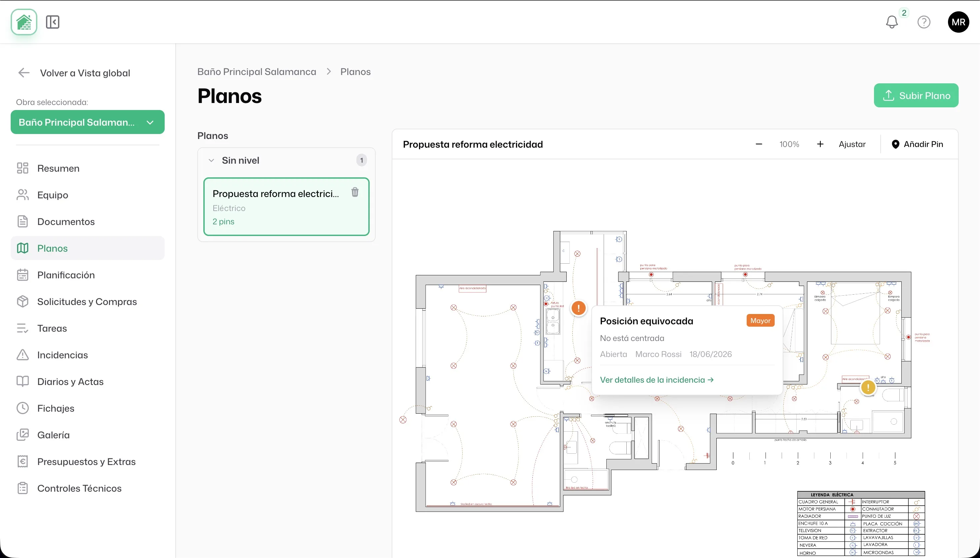Viewport: 980px width, 558px height.
Task: Click the Propuesta reforma electricidad viewer title
Action: click(x=473, y=144)
